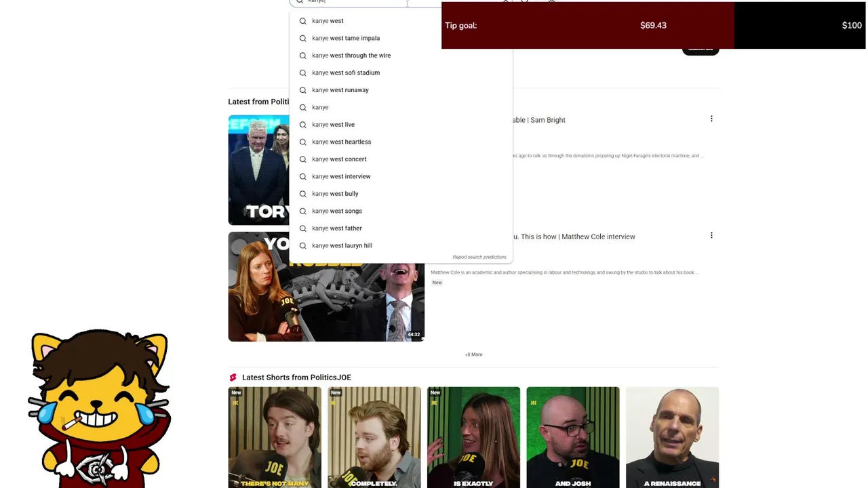Open the Sam Bright video title

[539, 120]
